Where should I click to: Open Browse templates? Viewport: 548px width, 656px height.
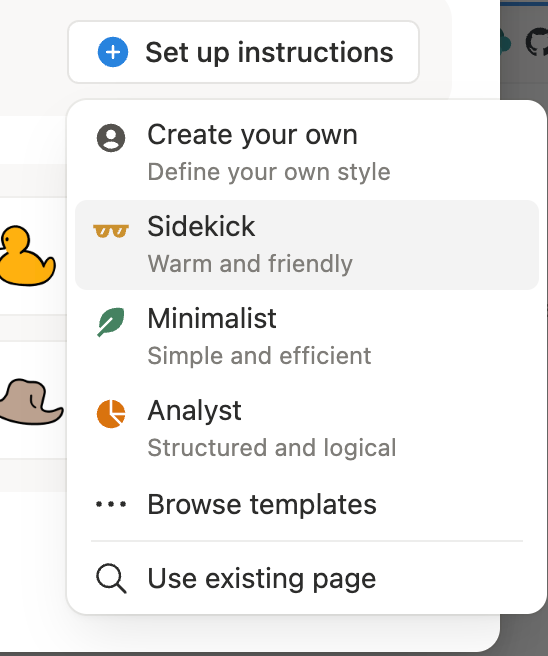coord(307,504)
